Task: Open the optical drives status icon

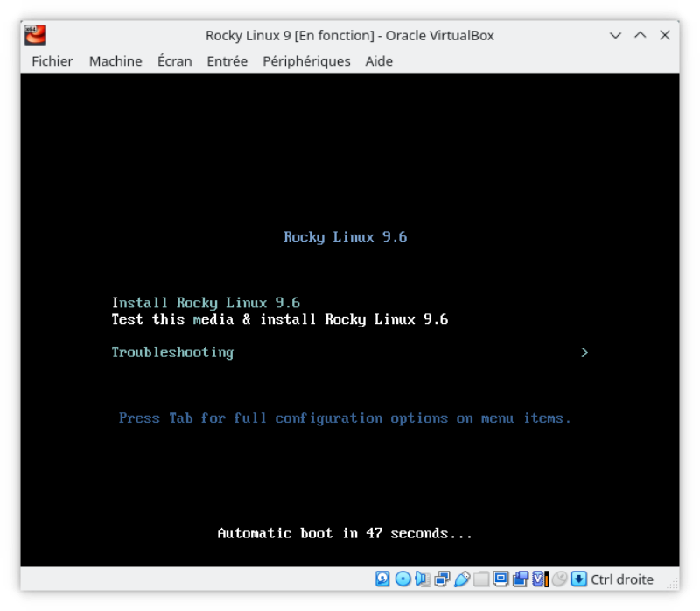Action: point(402,579)
